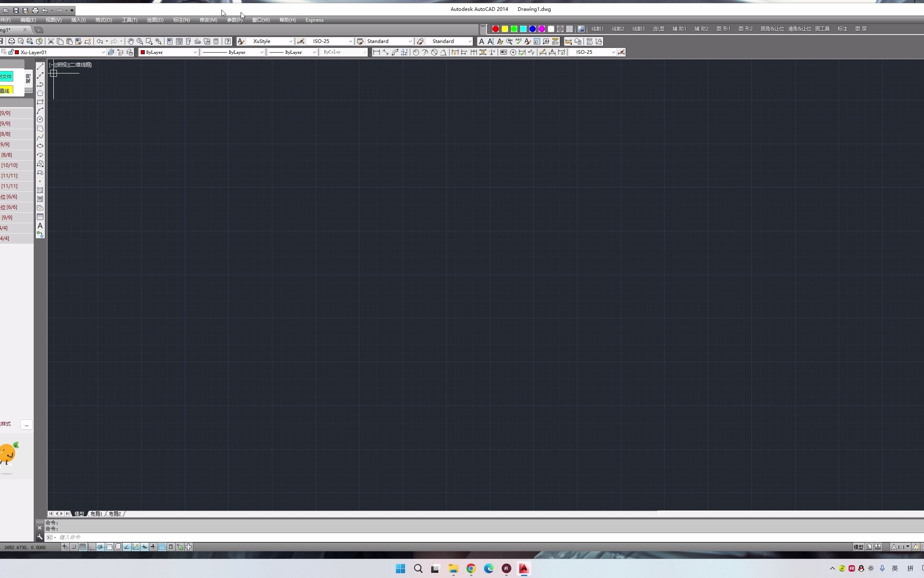Select the Circle tool in the draw toolbar
This screenshot has height=578, width=924.
coord(40,120)
